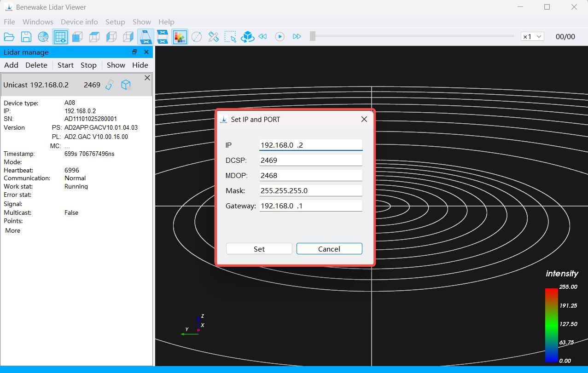Click the playback progress slider handle
This screenshot has width=588, height=373.
313,36
